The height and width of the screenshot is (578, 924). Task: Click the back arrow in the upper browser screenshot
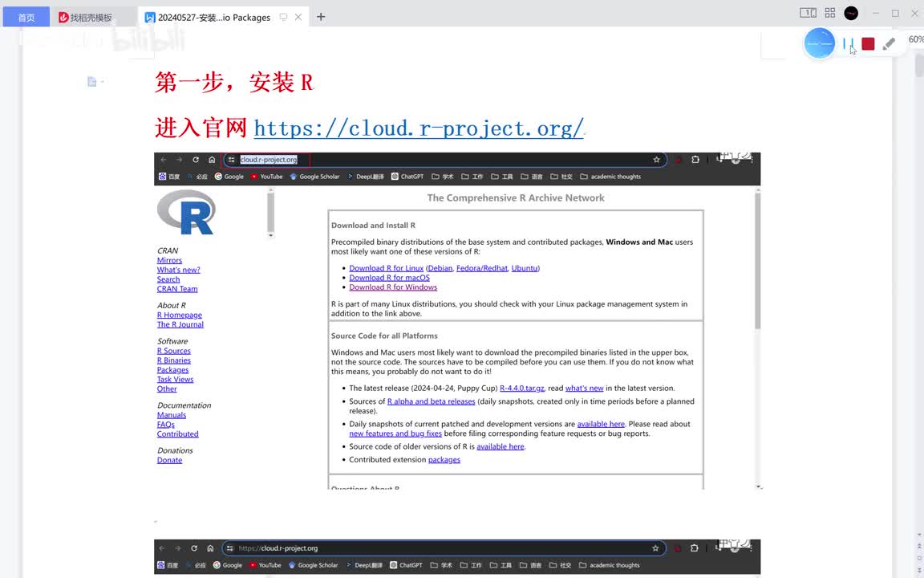164,160
